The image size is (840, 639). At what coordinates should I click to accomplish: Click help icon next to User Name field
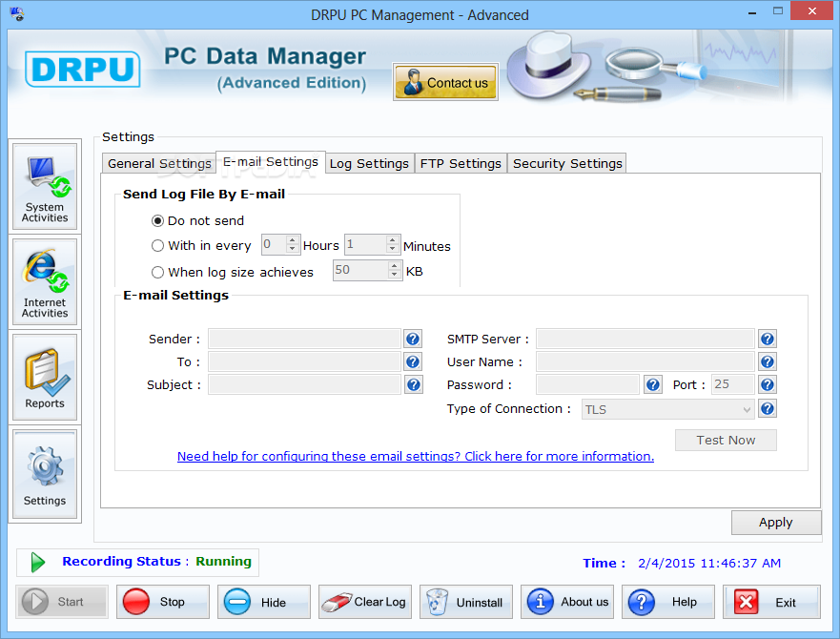point(768,361)
